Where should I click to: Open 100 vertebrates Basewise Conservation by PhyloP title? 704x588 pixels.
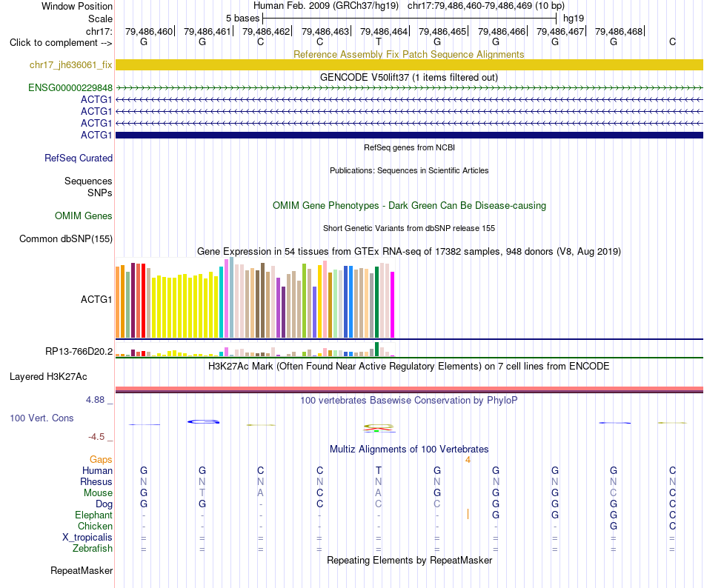click(x=409, y=400)
